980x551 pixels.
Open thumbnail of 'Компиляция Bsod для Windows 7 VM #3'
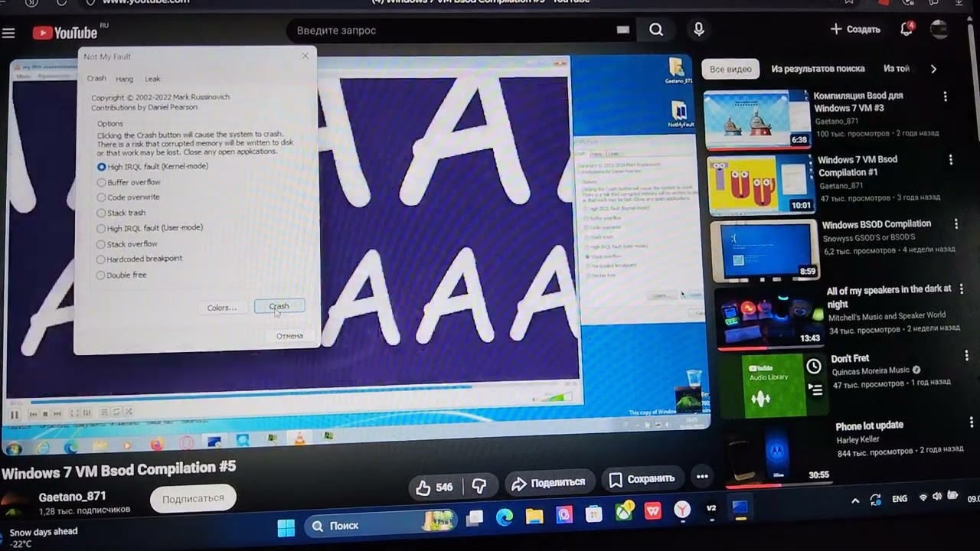coord(756,119)
